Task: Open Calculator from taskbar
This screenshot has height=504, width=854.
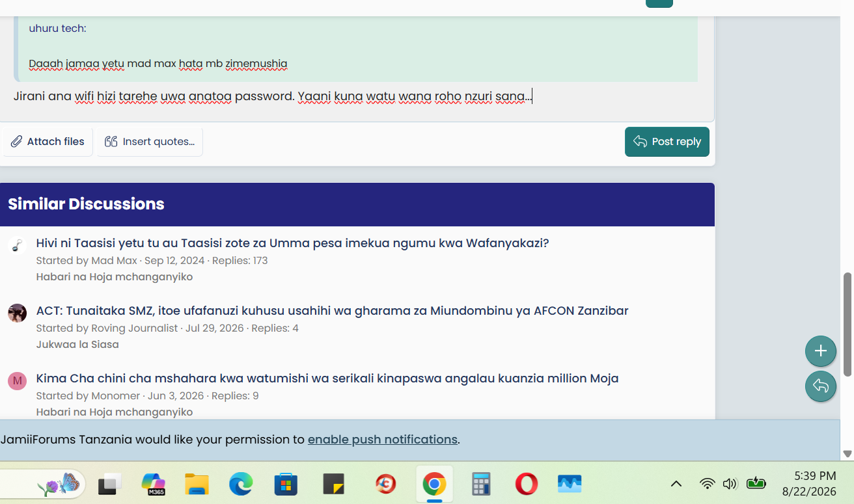Action: (481, 484)
